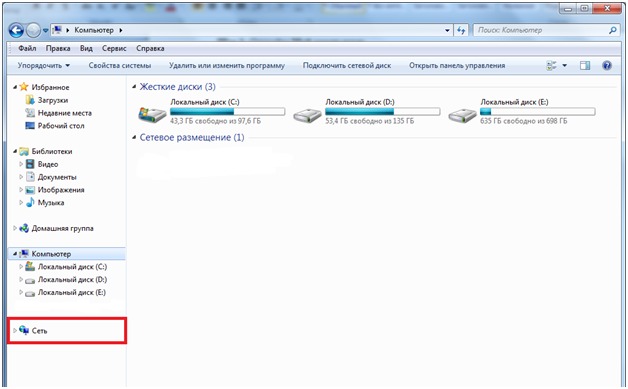Toggle the preview pane icon

(585, 66)
